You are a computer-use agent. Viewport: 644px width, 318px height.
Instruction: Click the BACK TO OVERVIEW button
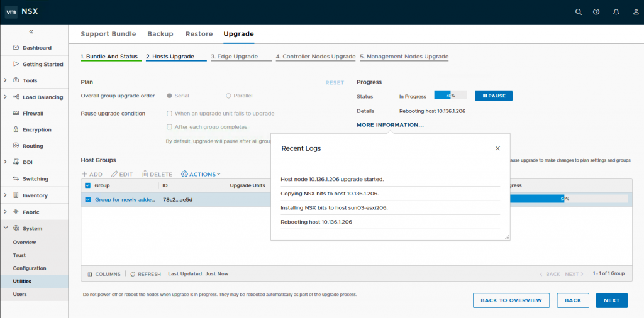[511, 300]
